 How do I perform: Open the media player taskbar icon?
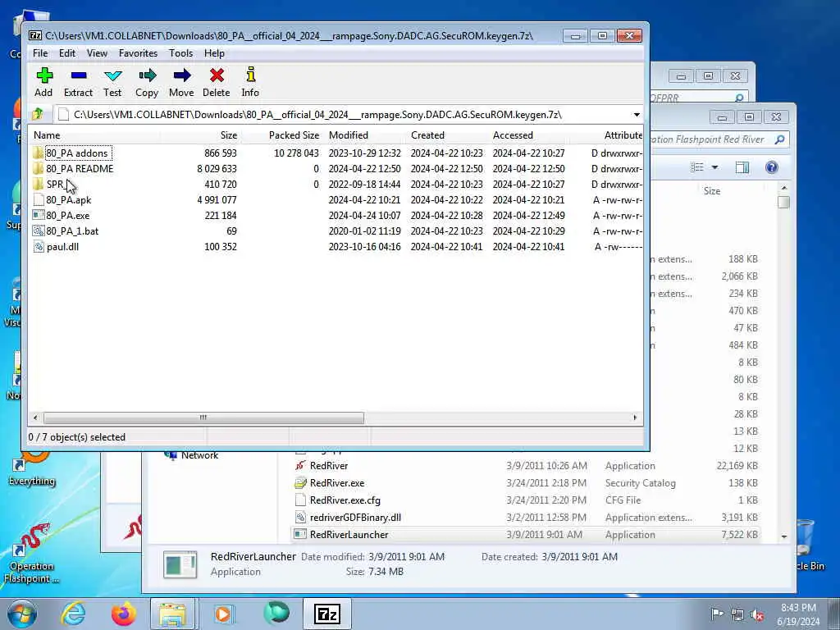point(223,614)
